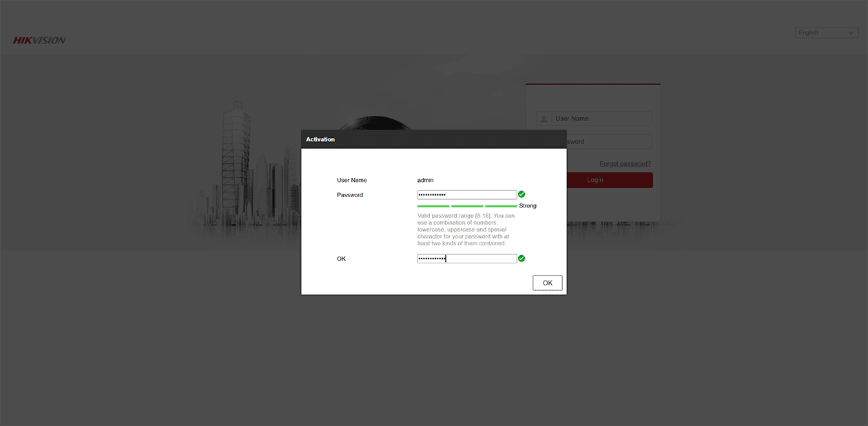The height and width of the screenshot is (426, 868).
Task: Open the English language dropdown
Action: pyautogui.click(x=826, y=33)
